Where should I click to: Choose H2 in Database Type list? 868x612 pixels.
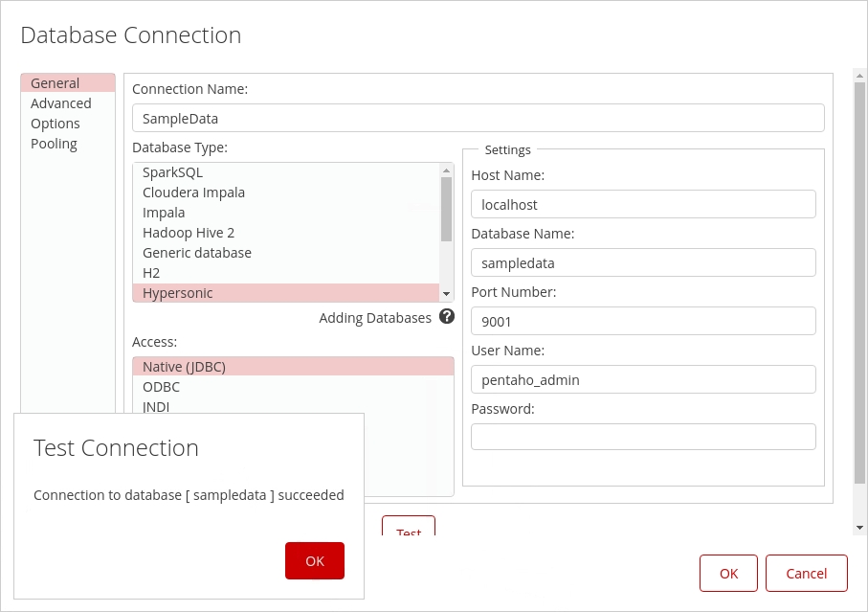(151, 273)
